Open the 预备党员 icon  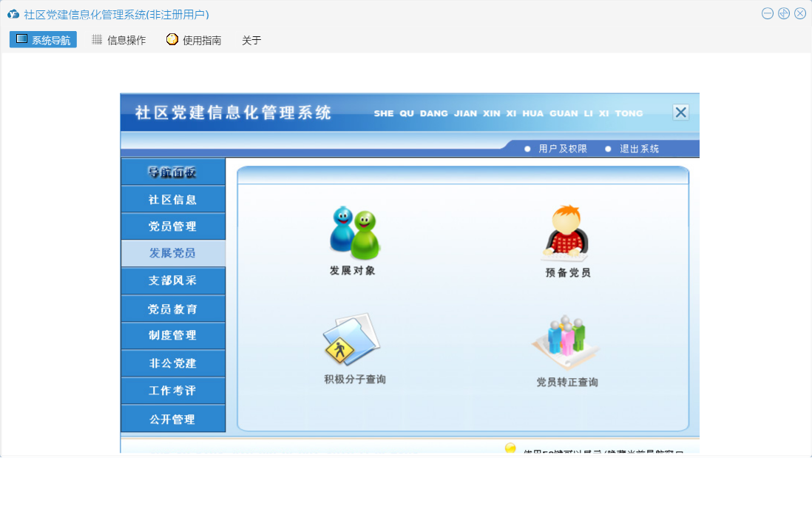pos(566,232)
